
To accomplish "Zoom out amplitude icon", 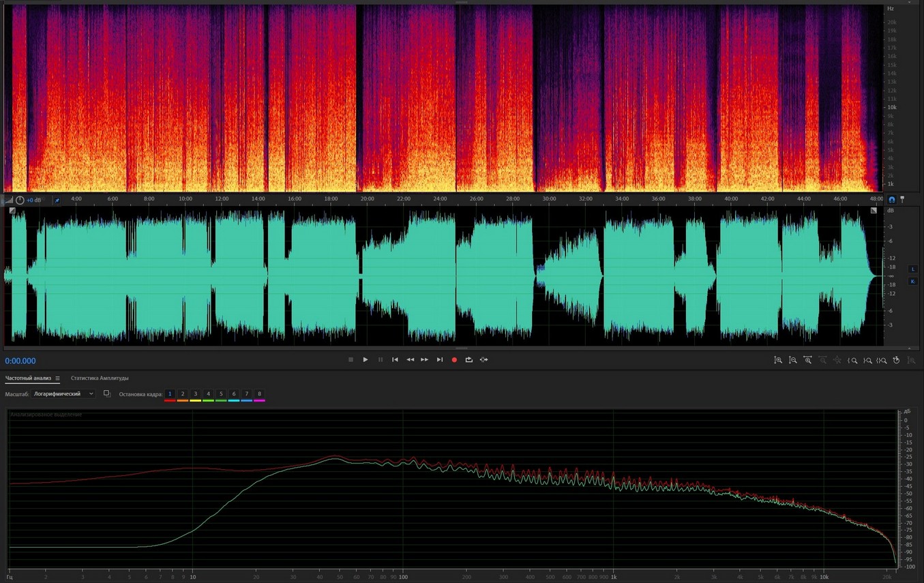I will (x=793, y=360).
